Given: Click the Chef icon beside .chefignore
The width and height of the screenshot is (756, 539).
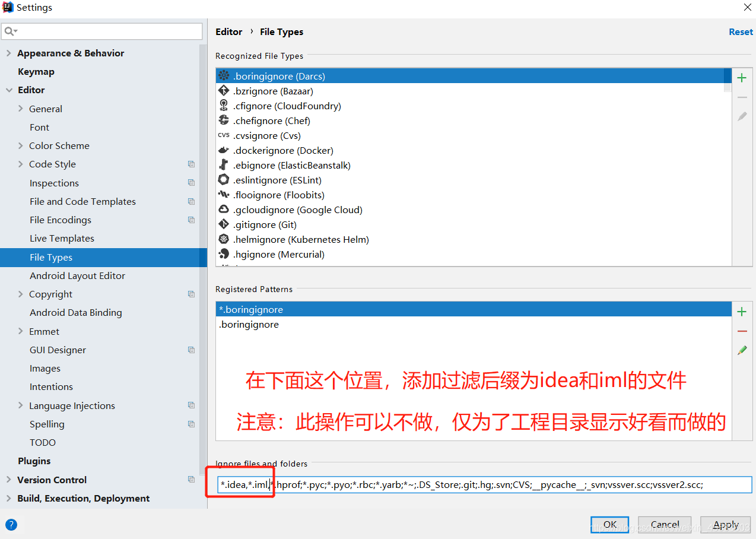Looking at the screenshot, I should coord(224,121).
